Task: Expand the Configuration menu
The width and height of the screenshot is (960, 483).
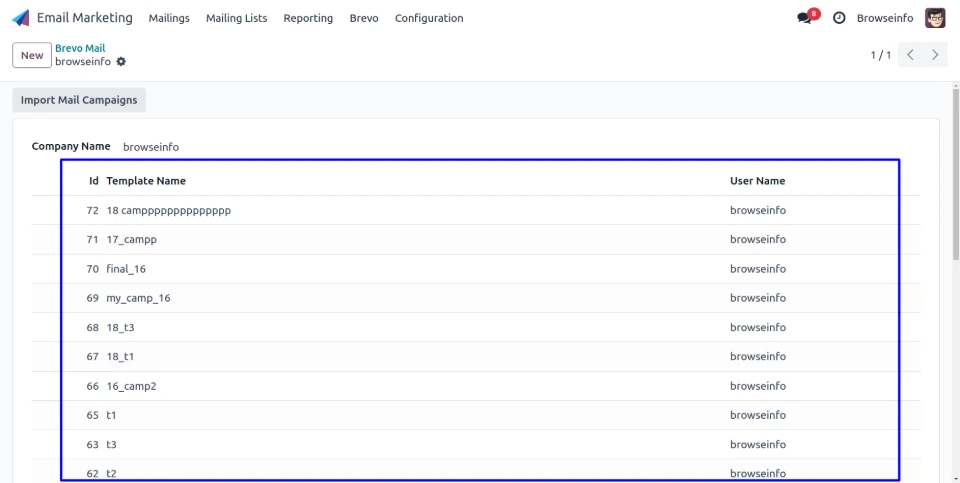Action: pos(429,18)
